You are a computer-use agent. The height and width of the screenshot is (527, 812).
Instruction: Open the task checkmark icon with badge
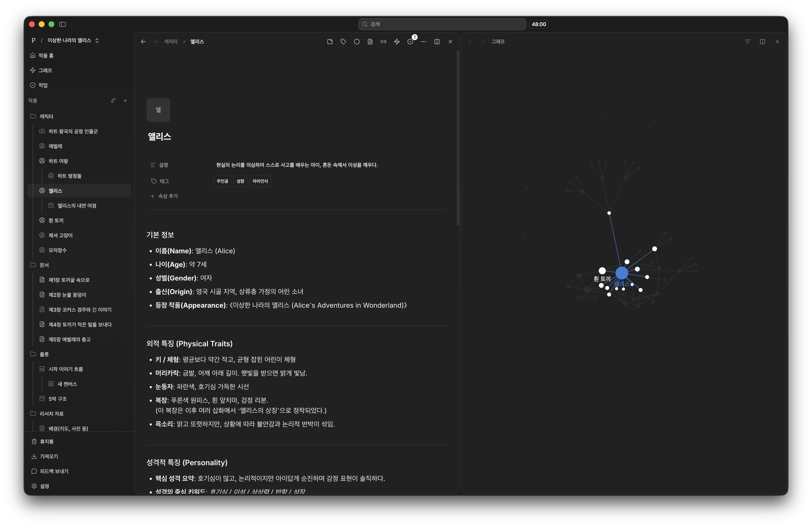pyautogui.click(x=410, y=42)
